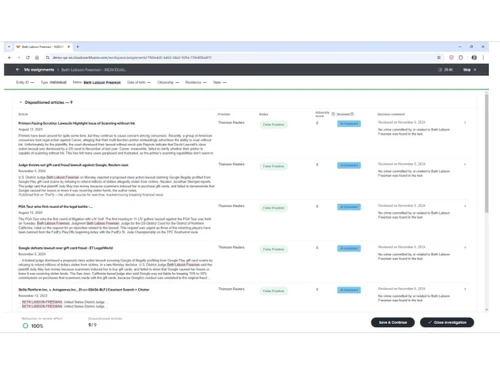
Task: Click the Name value Beth Labson Freeman
Action: [102, 82]
